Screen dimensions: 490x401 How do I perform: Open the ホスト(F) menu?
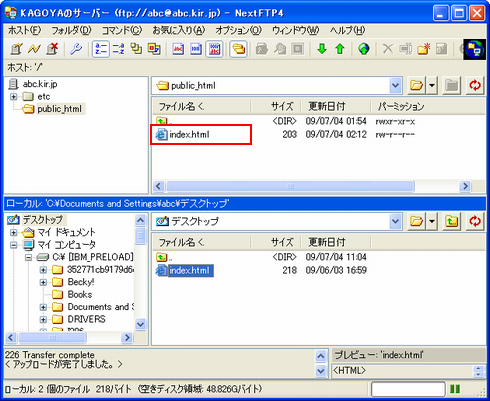[x=24, y=30]
